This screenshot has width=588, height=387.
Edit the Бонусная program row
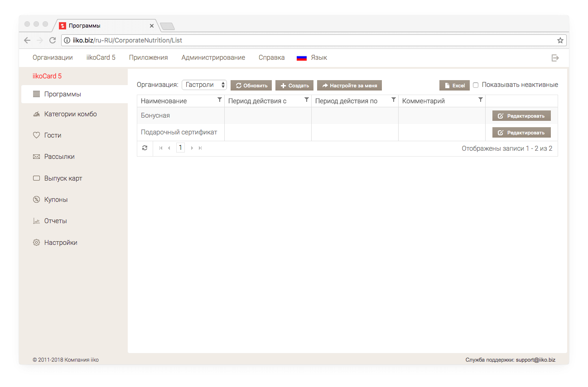[x=521, y=116]
